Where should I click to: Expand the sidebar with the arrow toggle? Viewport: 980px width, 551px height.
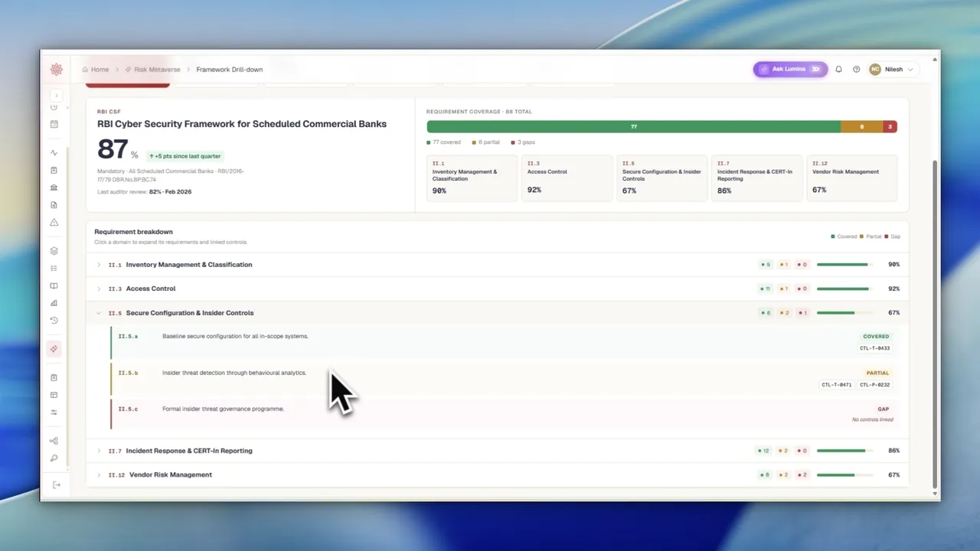56,96
